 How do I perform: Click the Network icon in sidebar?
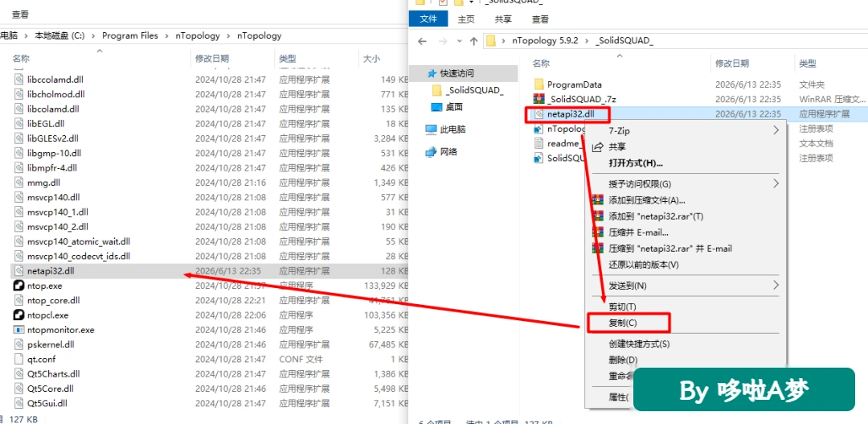tap(432, 151)
